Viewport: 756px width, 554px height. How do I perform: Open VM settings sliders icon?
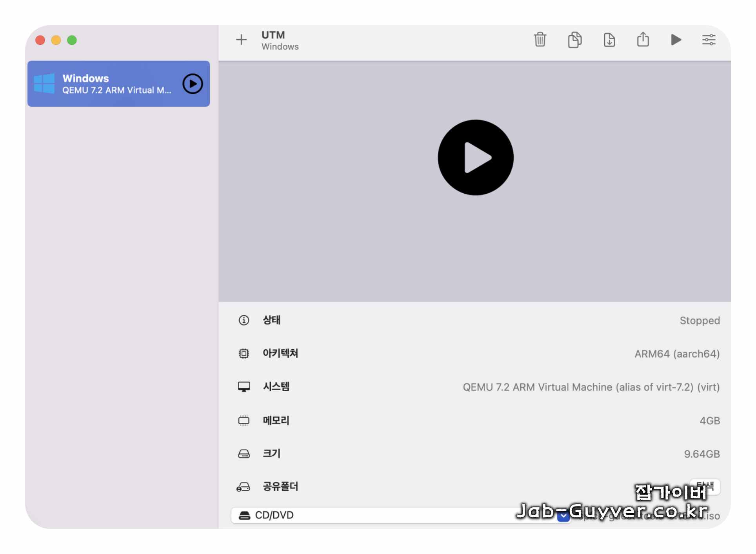(x=709, y=40)
